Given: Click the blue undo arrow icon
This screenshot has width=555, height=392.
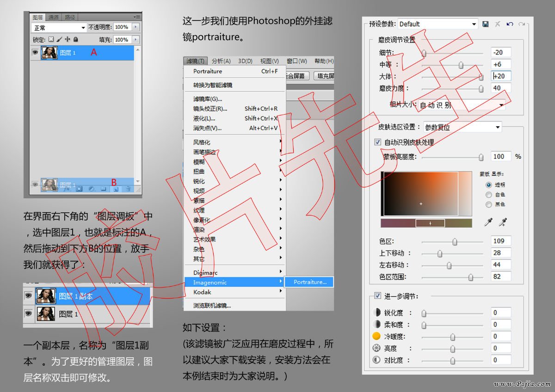Looking at the screenshot, I should 510,24.
